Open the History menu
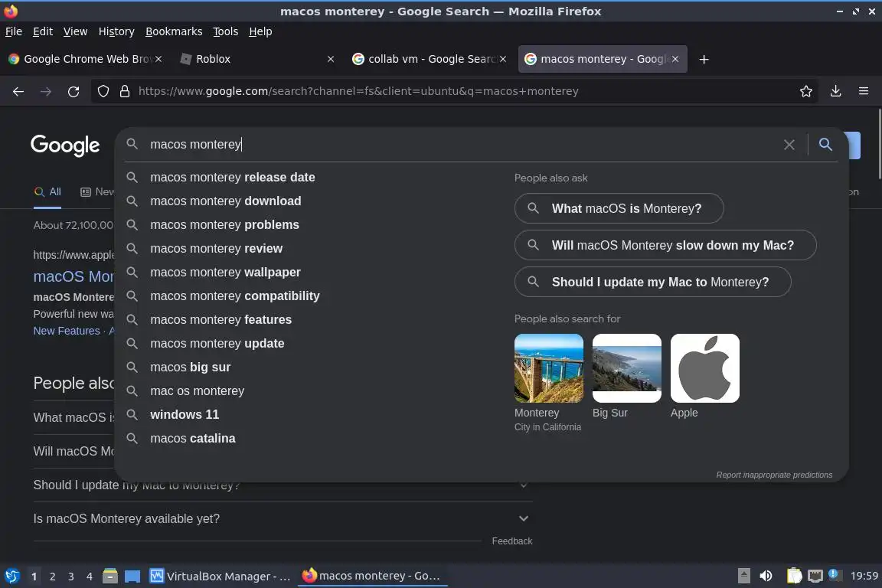Viewport: 882px width, 588px height. (x=116, y=31)
